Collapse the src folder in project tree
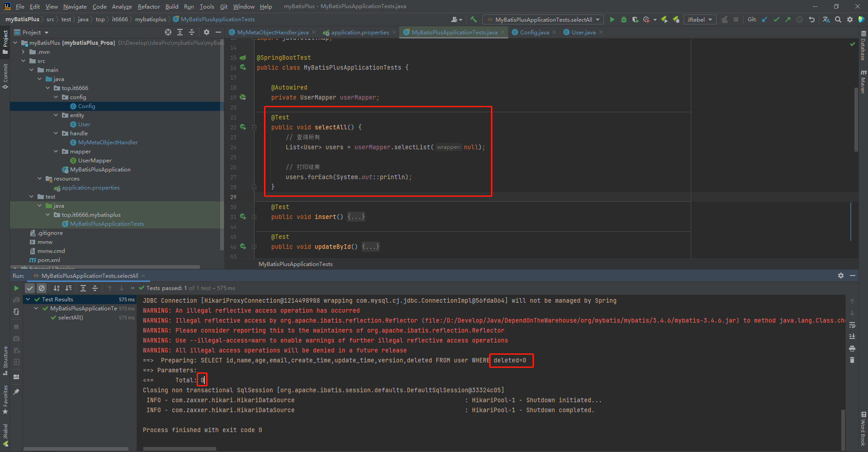The image size is (868, 452). pos(24,61)
